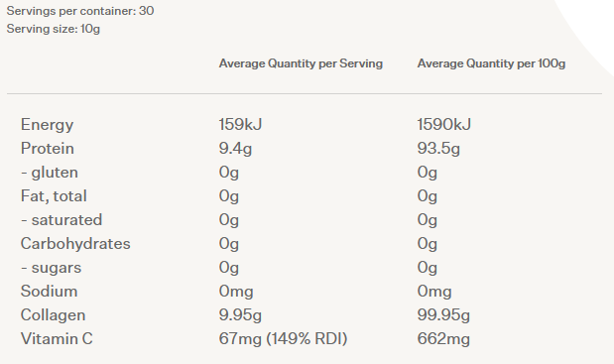Image resolution: width=614 pixels, height=364 pixels.
Task: Click the 67mg (149% RDI) value
Action: 283,339
